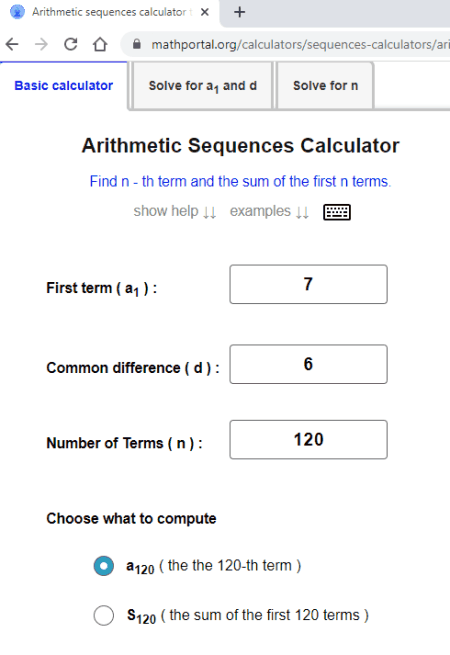This screenshot has width=450, height=655.
Task: Switch to Solve for a1 and d tab
Action: tap(203, 86)
